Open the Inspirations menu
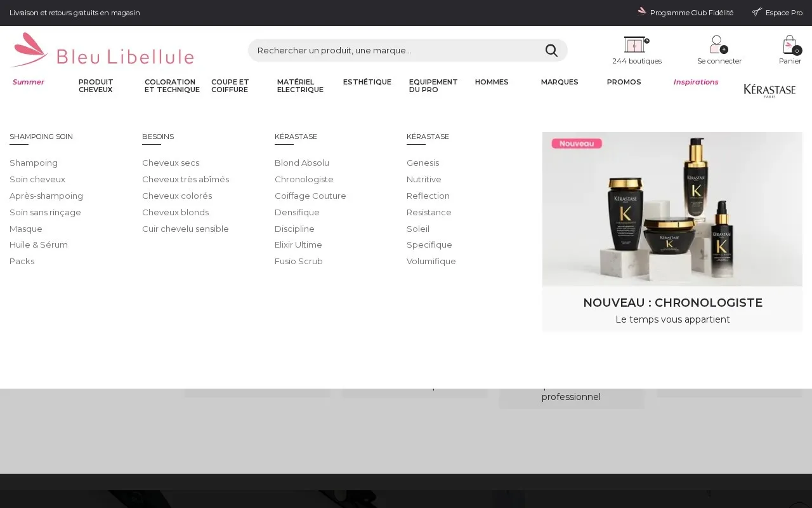 696,82
